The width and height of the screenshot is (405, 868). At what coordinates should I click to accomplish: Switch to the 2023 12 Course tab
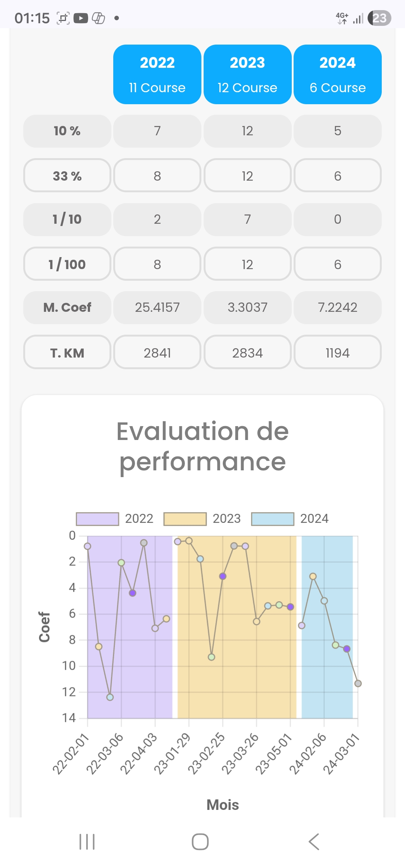point(247,74)
